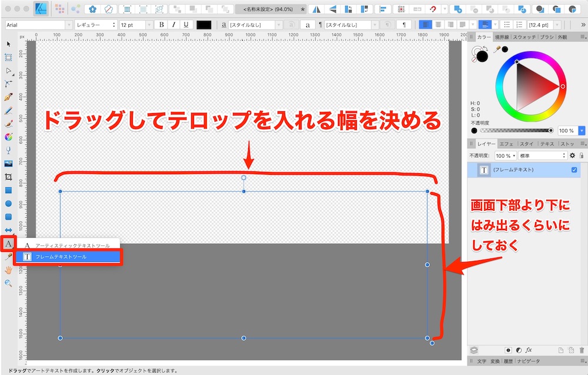This screenshot has height=375, width=588.
Task: Select the Rounded Rectangle tool
Action: (x=8, y=217)
